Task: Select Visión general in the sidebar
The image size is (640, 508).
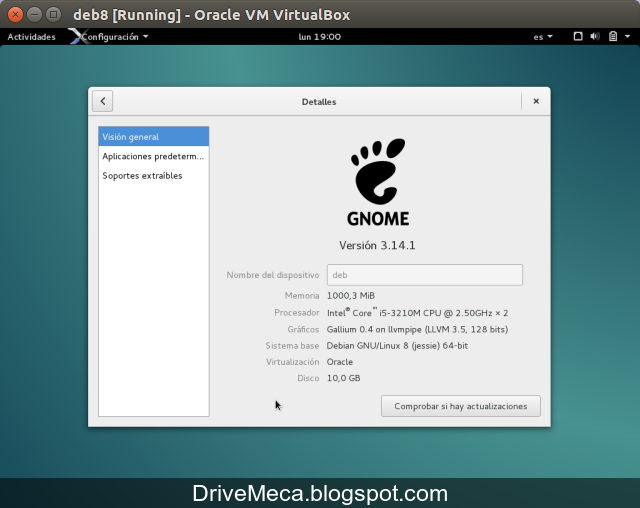Action: coord(153,137)
